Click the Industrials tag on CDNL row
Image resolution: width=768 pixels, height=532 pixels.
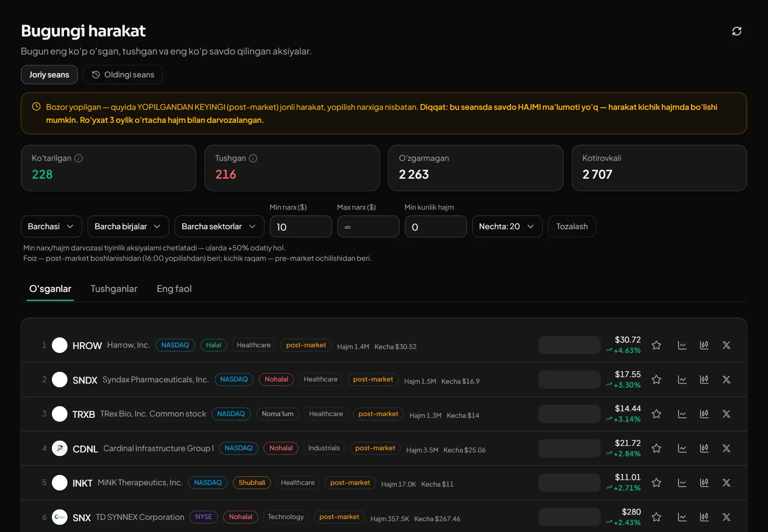point(324,448)
